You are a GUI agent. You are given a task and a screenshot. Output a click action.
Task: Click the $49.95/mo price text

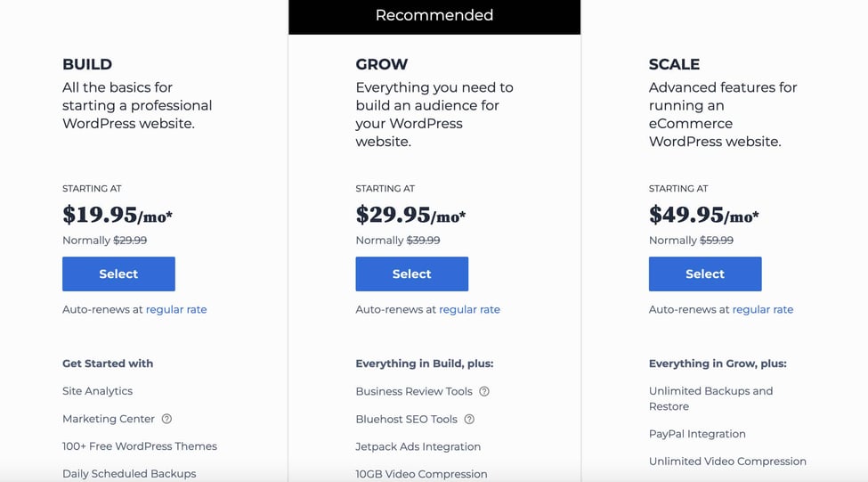point(703,215)
